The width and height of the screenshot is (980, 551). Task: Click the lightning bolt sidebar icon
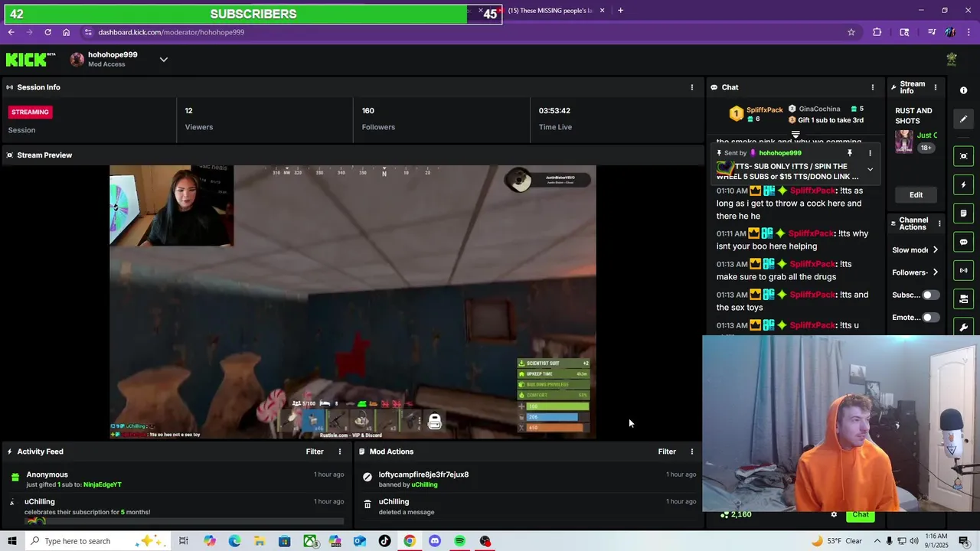963,185
